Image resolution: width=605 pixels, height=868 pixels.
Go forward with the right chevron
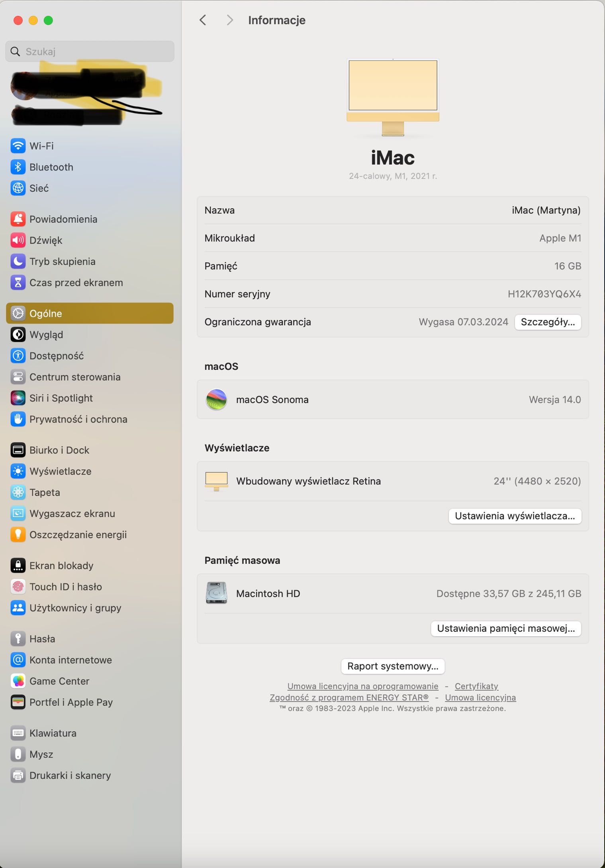tap(230, 20)
